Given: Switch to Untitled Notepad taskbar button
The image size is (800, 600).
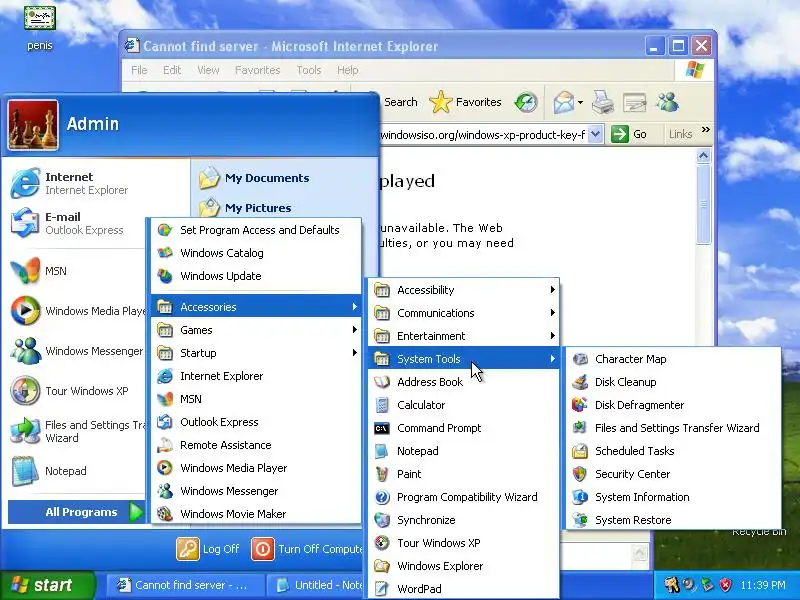Looking at the screenshot, I should coord(316,585).
